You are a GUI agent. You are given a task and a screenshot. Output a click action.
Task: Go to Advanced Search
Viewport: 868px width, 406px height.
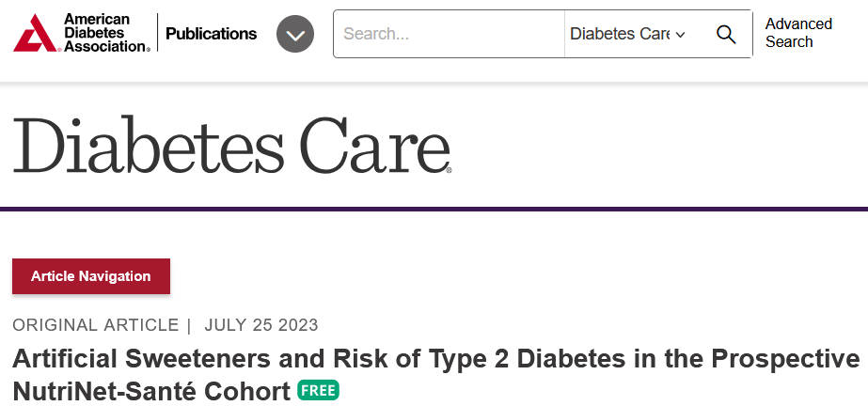coord(798,33)
